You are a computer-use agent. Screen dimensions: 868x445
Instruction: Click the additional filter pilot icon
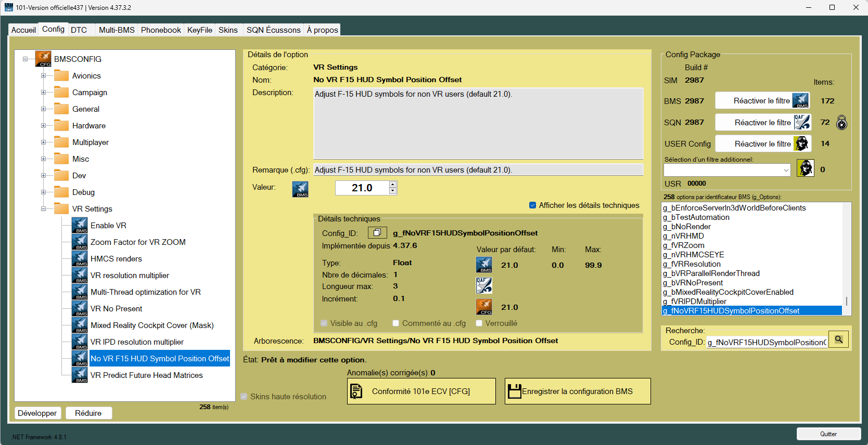click(x=806, y=168)
